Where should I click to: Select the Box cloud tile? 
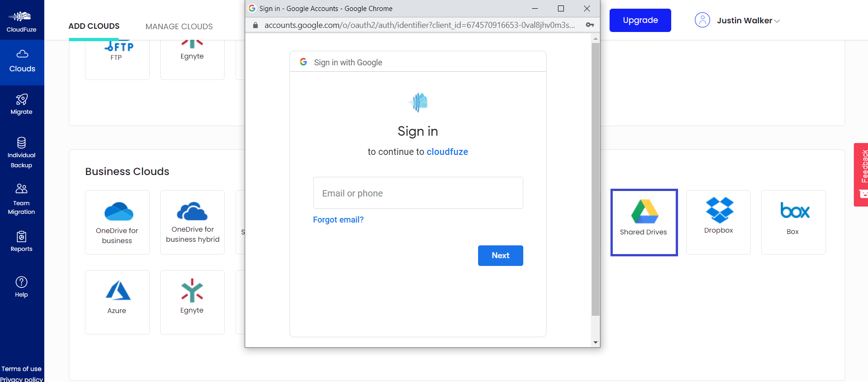[x=793, y=222]
